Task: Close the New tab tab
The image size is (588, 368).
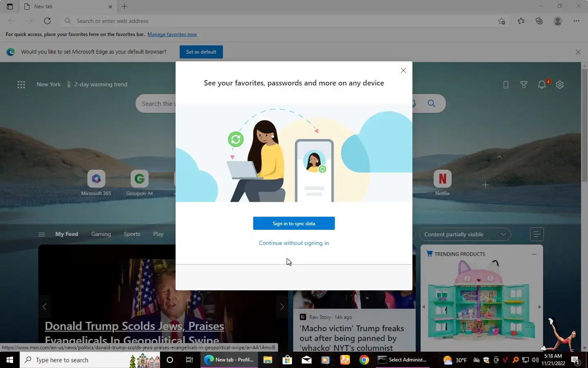Action: click(110, 7)
